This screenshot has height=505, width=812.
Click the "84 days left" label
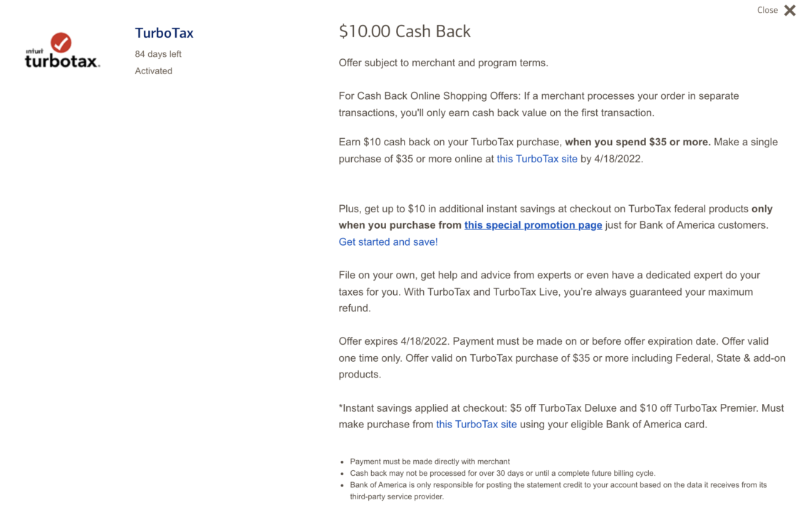[x=158, y=54]
